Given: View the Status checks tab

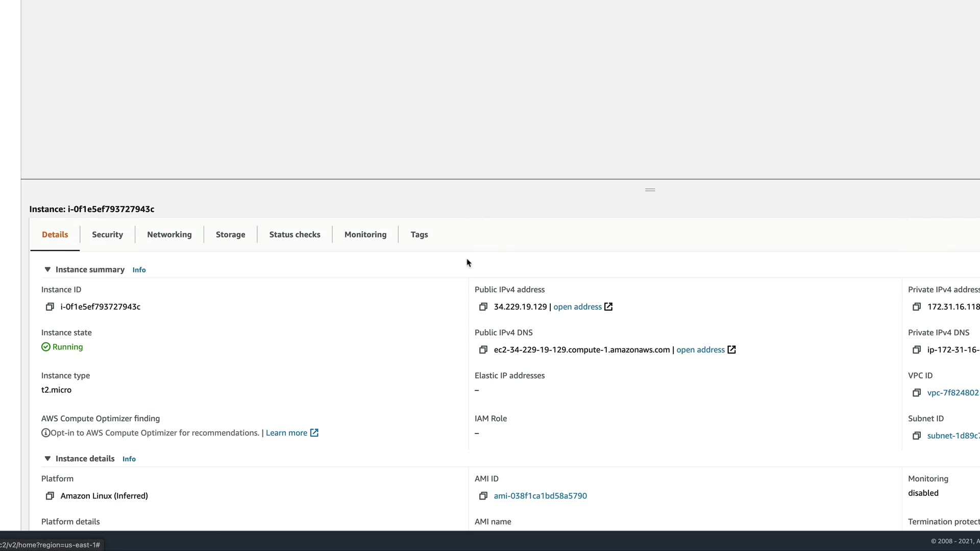Looking at the screenshot, I should pos(295,235).
